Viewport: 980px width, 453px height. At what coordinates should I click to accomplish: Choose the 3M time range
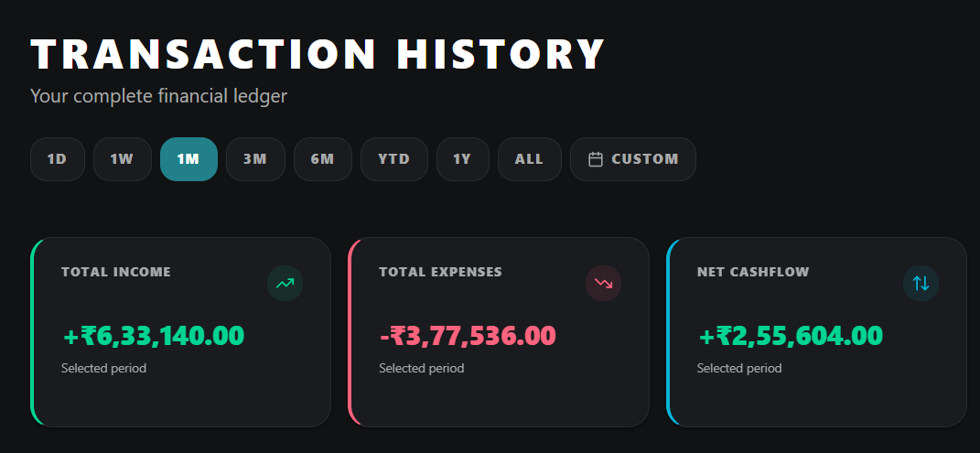255,159
